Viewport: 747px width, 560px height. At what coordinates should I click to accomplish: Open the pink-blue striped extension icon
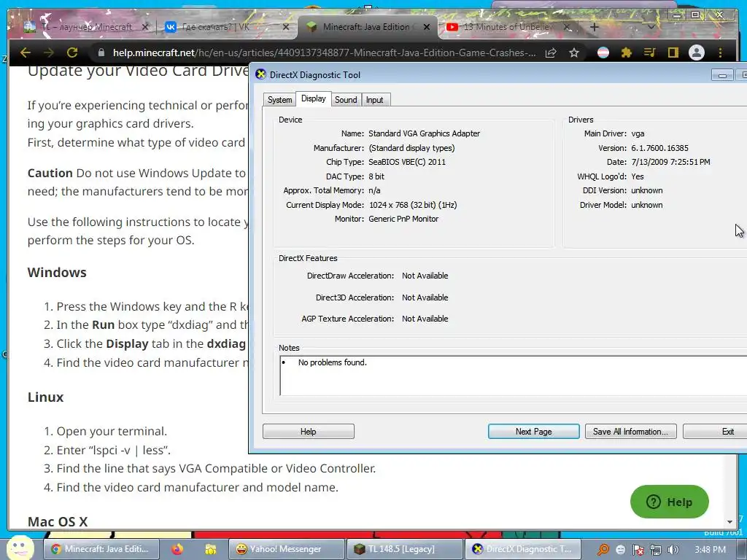(603, 52)
